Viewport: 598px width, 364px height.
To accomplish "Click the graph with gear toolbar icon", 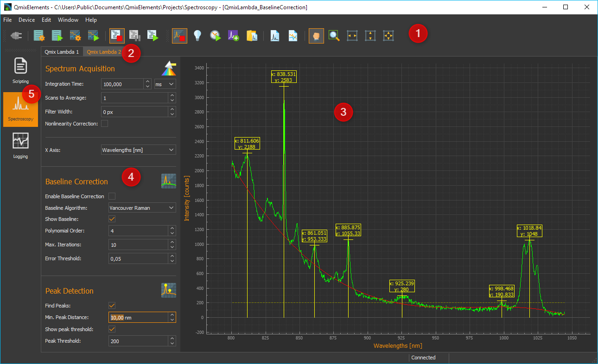I will 75,36.
